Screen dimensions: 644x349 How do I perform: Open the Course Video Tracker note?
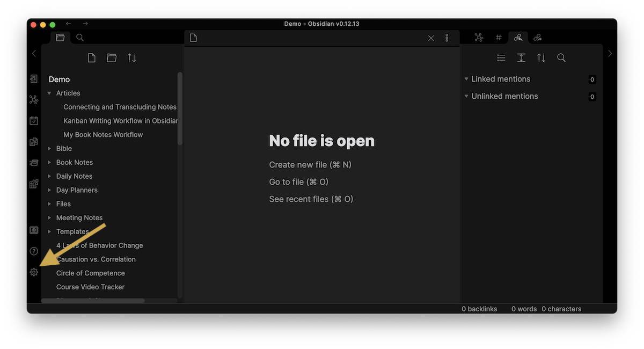coord(90,287)
